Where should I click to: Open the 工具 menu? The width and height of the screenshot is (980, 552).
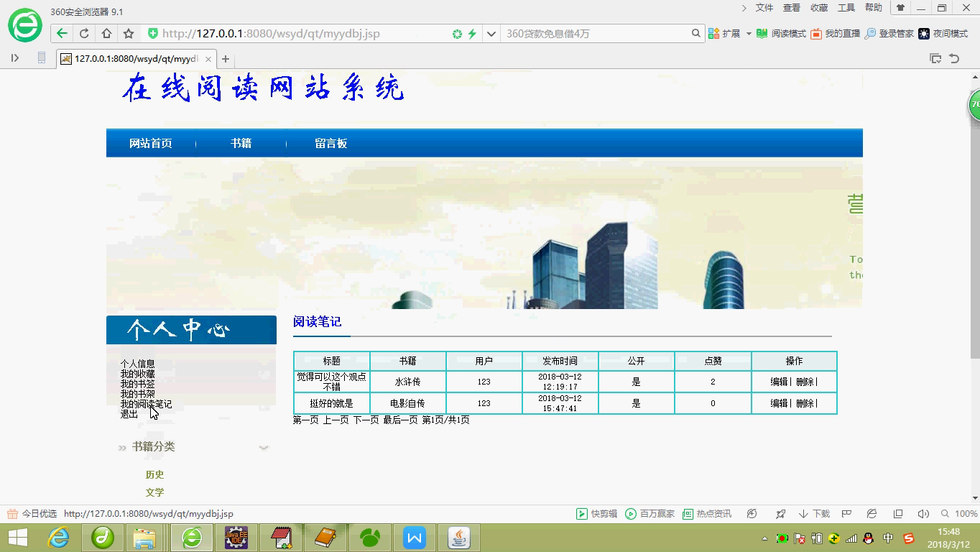tap(846, 8)
